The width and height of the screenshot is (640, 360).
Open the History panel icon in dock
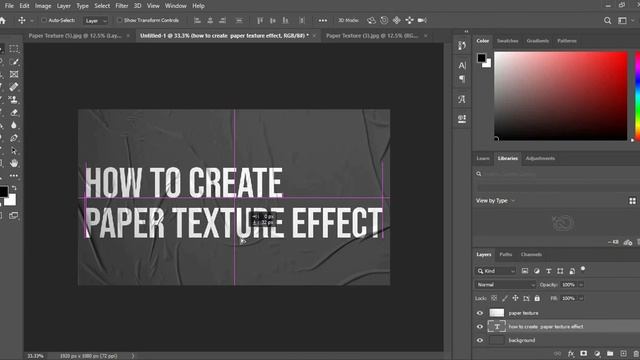pyautogui.click(x=462, y=45)
